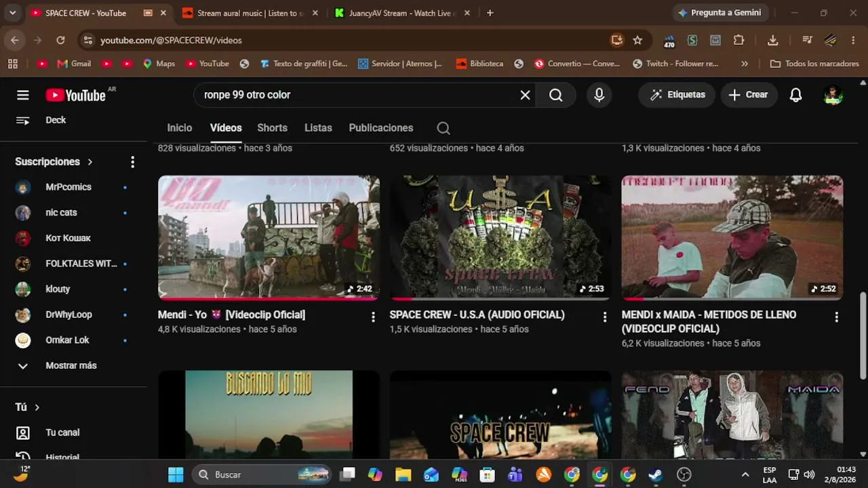
Task: Open the new browser tab with plus button
Action: (x=490, y=13)
